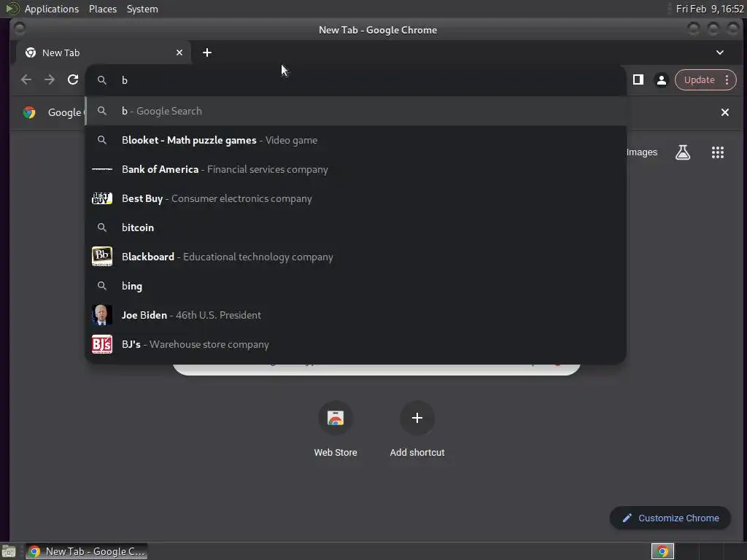Select the New Tab browser tab
Image resolution: width=747 pixels, height=560 pixels.
coord(104,52)
